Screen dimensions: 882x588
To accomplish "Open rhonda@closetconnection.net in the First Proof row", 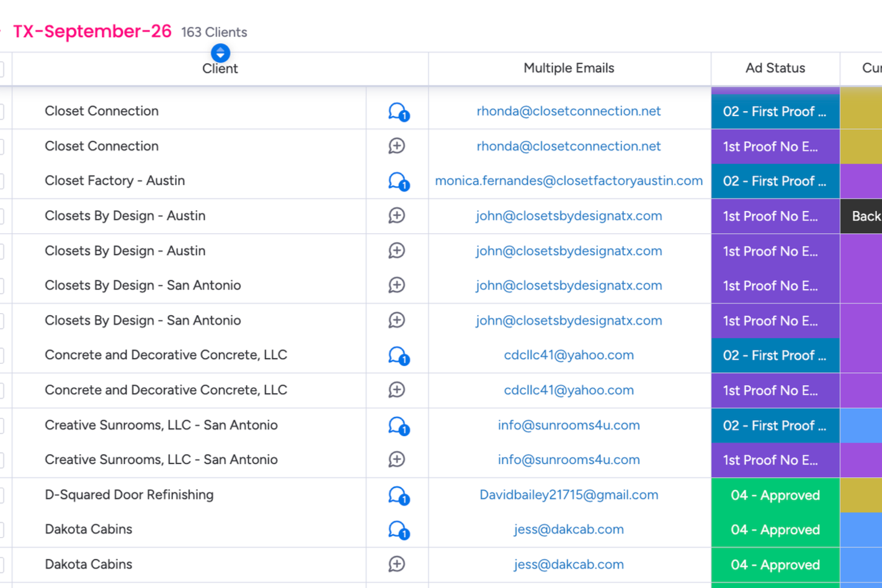I will [569, 111].
